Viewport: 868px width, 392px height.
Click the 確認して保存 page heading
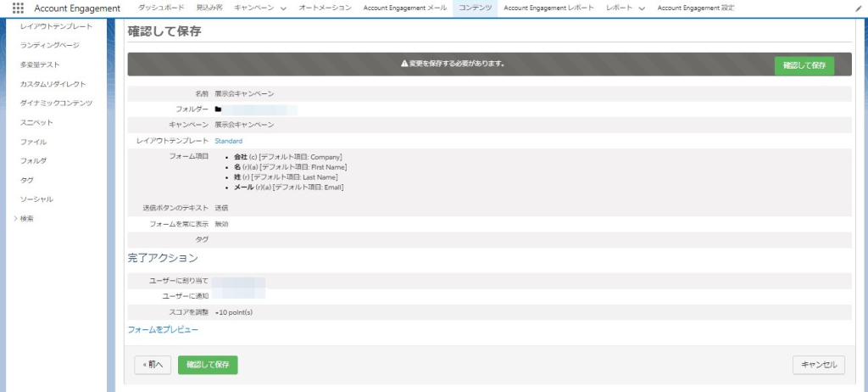point(164,31)
